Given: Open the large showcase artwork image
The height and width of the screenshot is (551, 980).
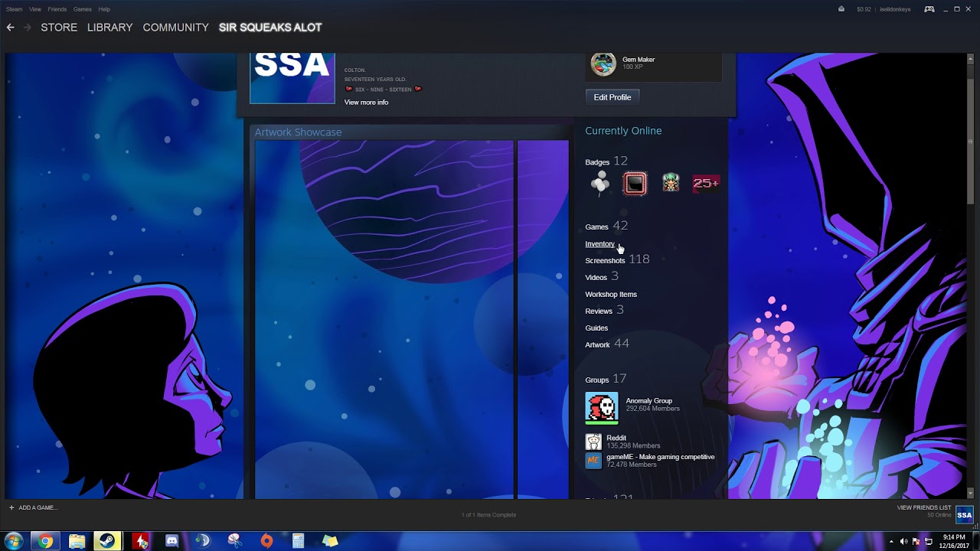Looking at the screenshot, I should [384, 319].
